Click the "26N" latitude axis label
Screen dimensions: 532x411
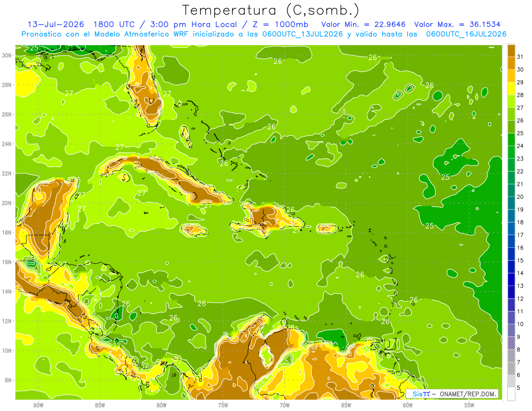coord(7,114)
